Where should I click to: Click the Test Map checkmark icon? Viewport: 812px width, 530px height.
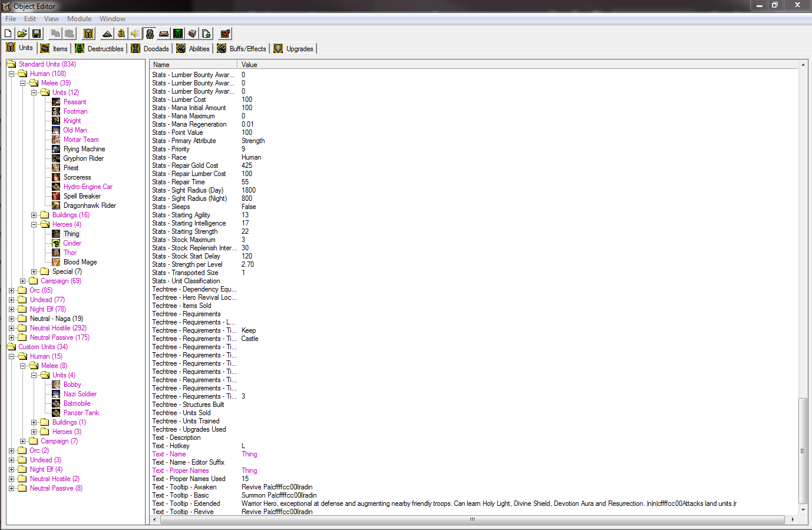tap(225, 34)
